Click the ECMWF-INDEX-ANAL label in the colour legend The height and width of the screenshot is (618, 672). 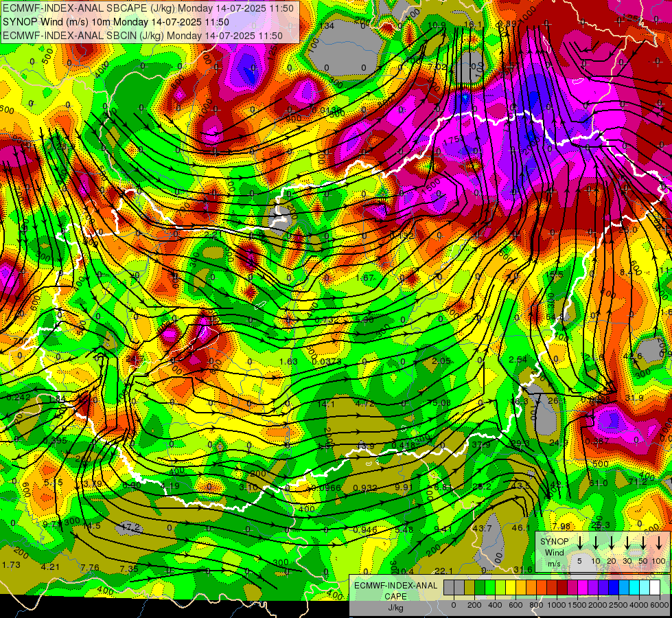[x=395, y=586]
